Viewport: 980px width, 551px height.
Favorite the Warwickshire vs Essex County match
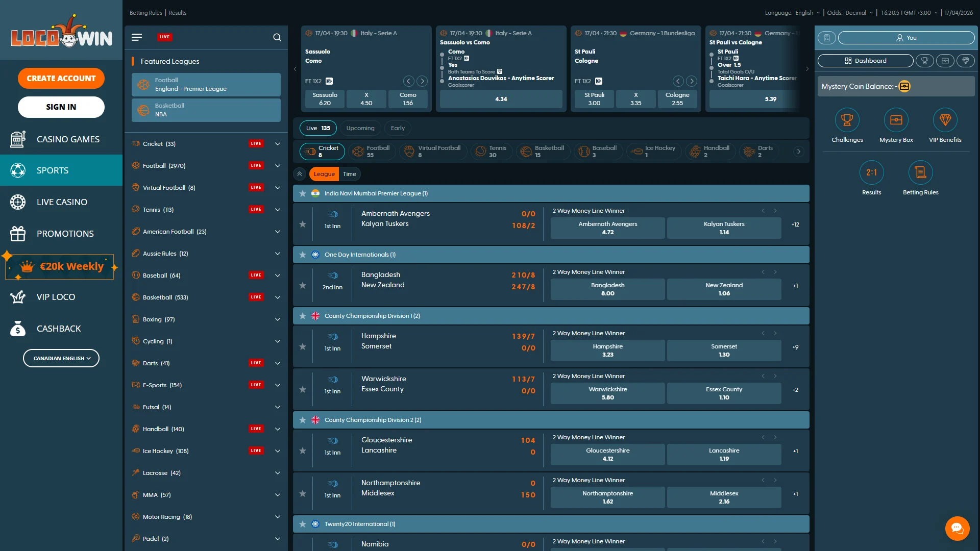303,389
